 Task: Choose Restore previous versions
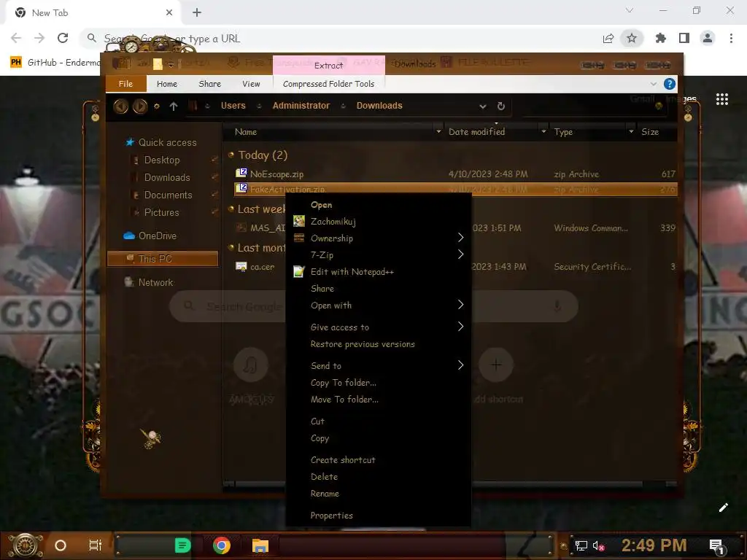click(x=379, y=344)
